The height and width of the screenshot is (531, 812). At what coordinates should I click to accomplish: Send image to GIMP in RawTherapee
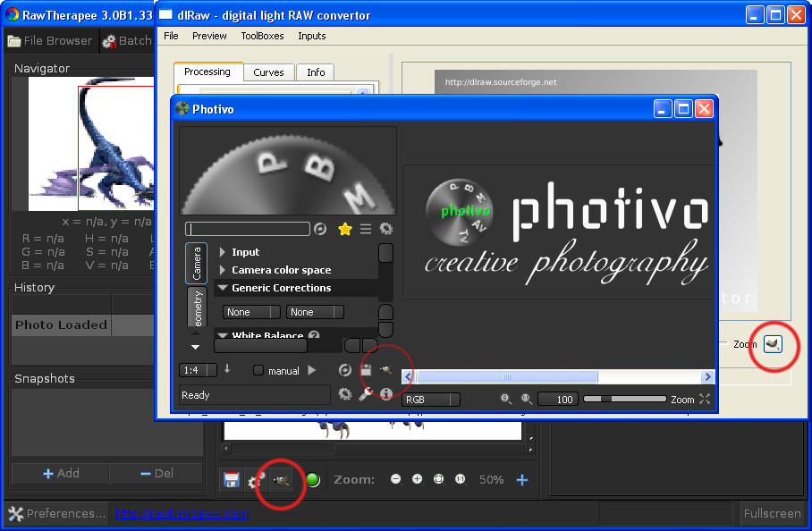[281, 481]
